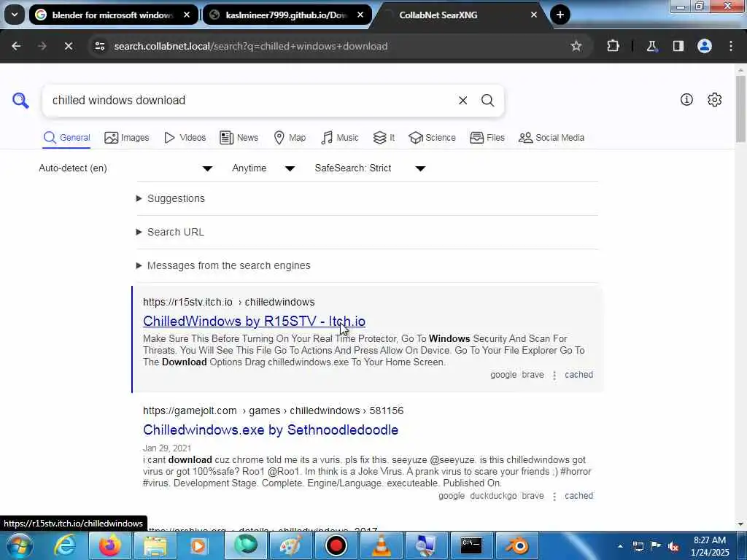Open Windows Start menu orb
This screenshot has height=560, width=747.
tap(20, 545)
